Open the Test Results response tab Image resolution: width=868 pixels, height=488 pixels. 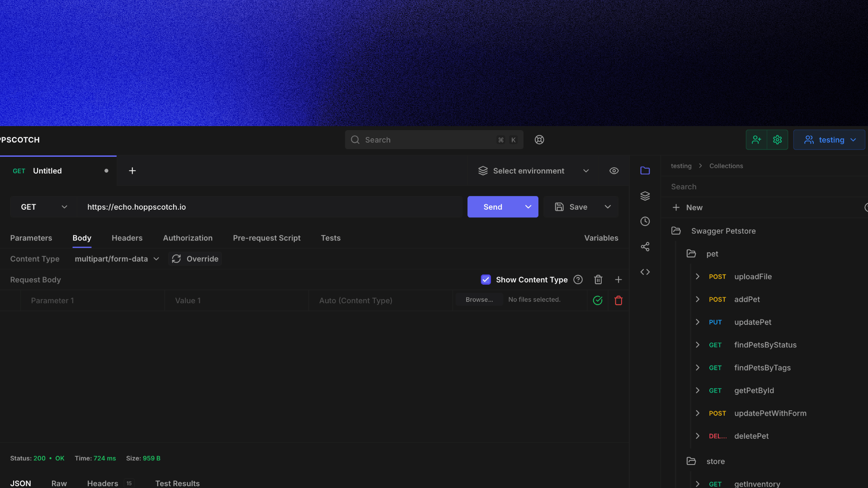(x=177, y=483)
